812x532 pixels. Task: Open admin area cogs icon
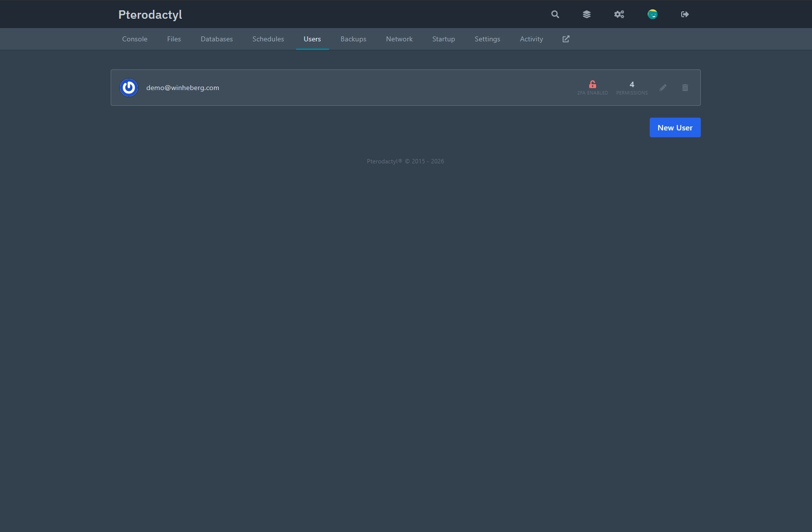click(619, 14)
